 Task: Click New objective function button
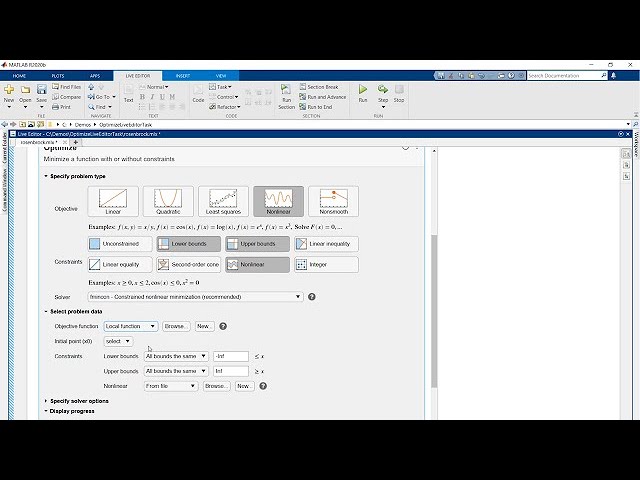point(204,326)
